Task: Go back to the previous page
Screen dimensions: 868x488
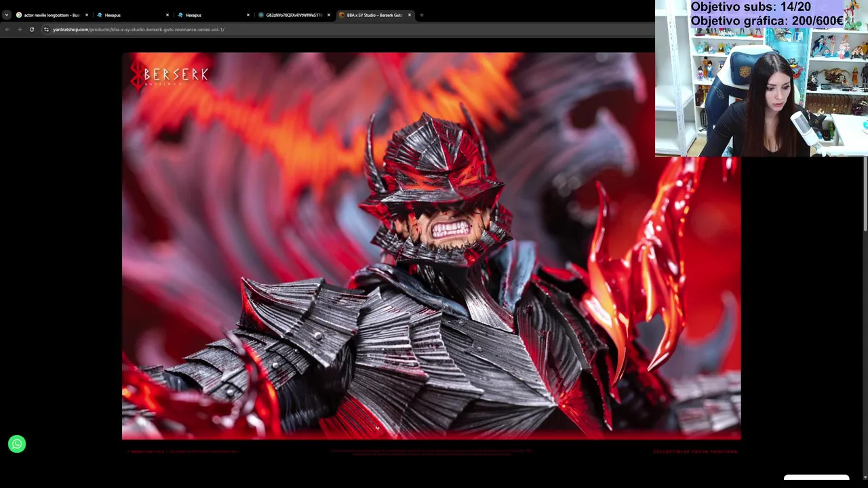Action: coord(7,29)
